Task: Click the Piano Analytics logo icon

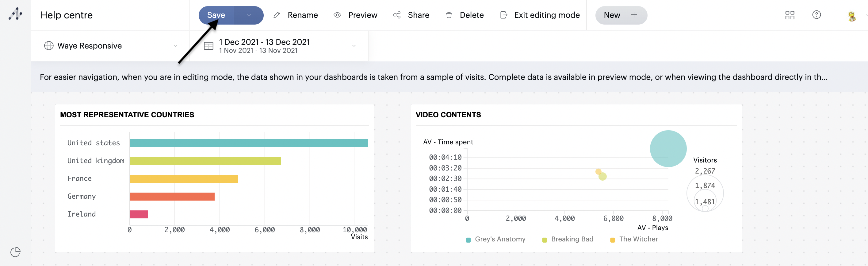Action: click(x=15, y=14)
